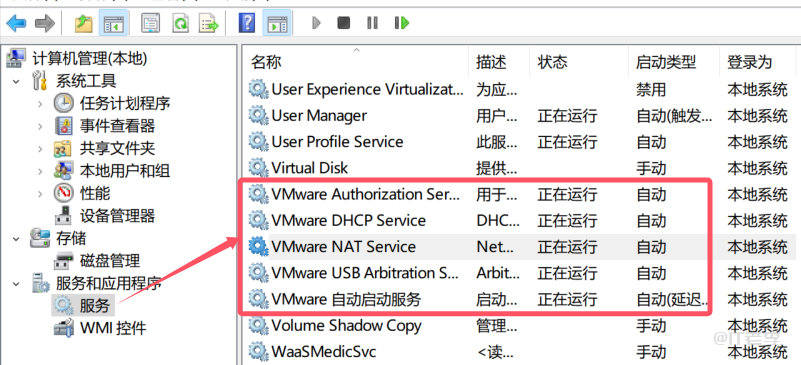The width and height of the screenshot is (801, 365).
Task: Expand the 任务计划程序 chevron
Action: coord(40,104)
